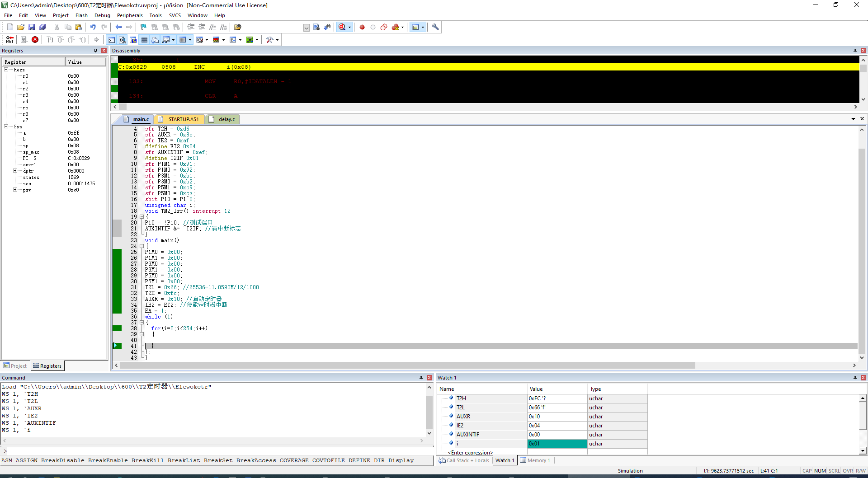
Task: Toggle the Command window button
Action: coord(112,40)
